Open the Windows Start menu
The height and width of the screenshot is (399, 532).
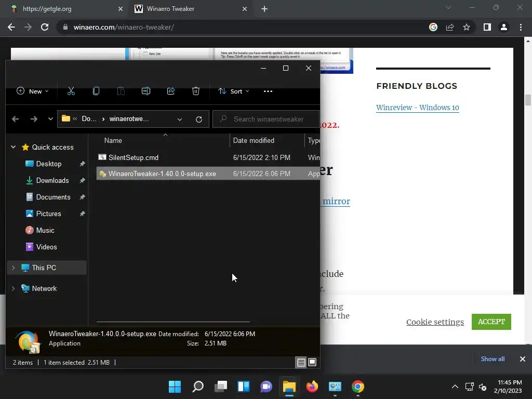(175, 387)
